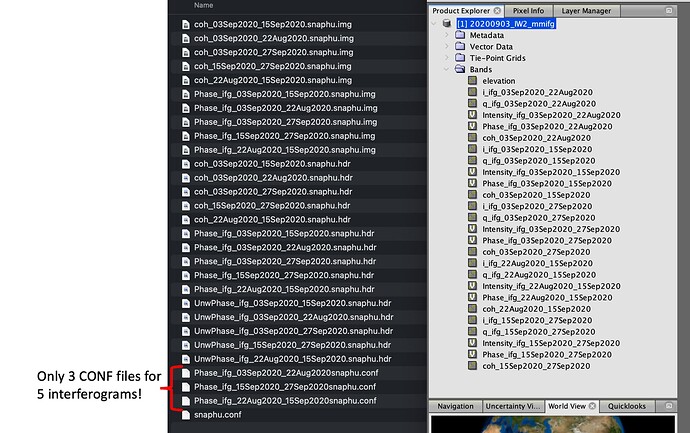Click the virtual band icon of Intensity_ifg_03Sep2020_22Aug2020
Viewport: 690px width, 433px height.
tap(472, 115)
